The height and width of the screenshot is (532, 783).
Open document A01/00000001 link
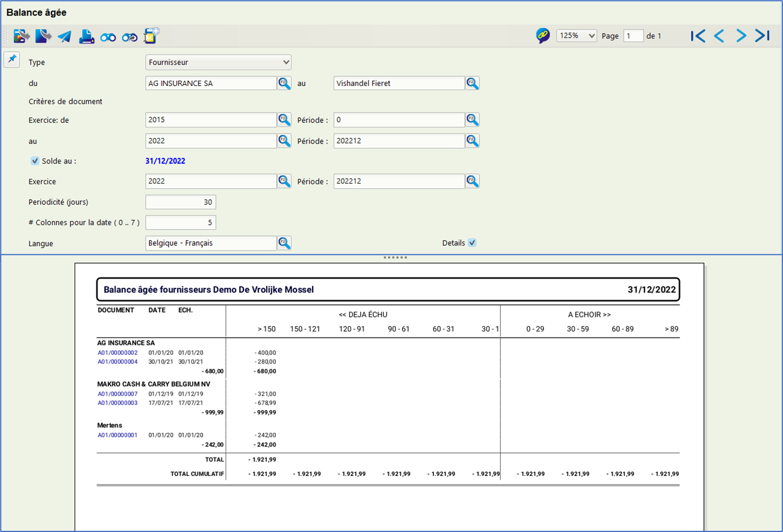[118, 435]
